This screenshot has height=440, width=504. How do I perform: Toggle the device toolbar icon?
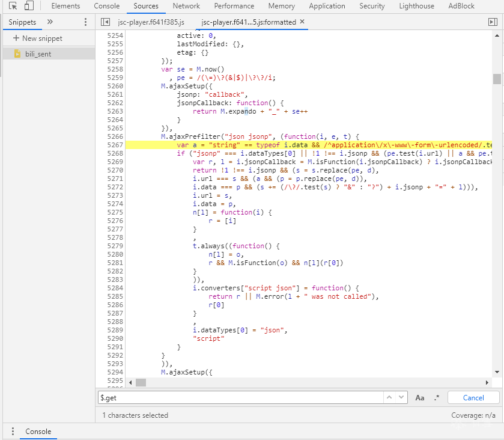[29, 6]
